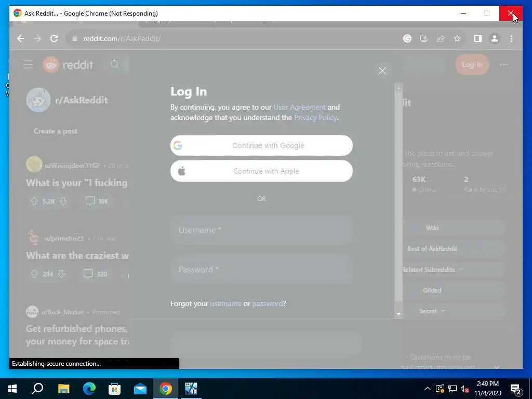This screenshot has width=532, height=399.
Task: Focus the Username field
Action: pos(261,230)
